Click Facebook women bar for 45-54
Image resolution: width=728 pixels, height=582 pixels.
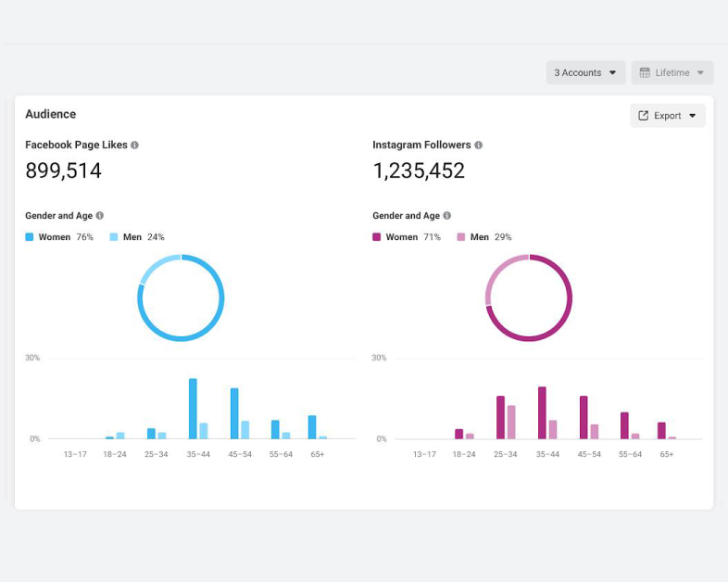click(234, 413)
